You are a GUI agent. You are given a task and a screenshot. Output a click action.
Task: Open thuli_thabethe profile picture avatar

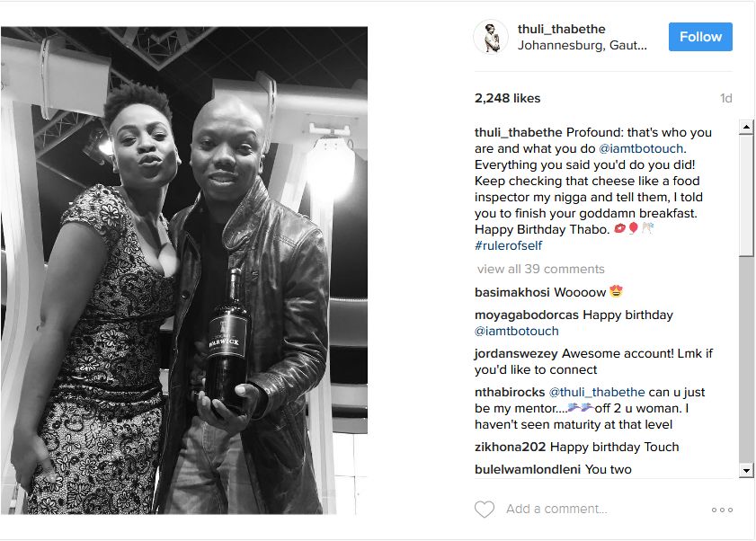click(491, 37)
